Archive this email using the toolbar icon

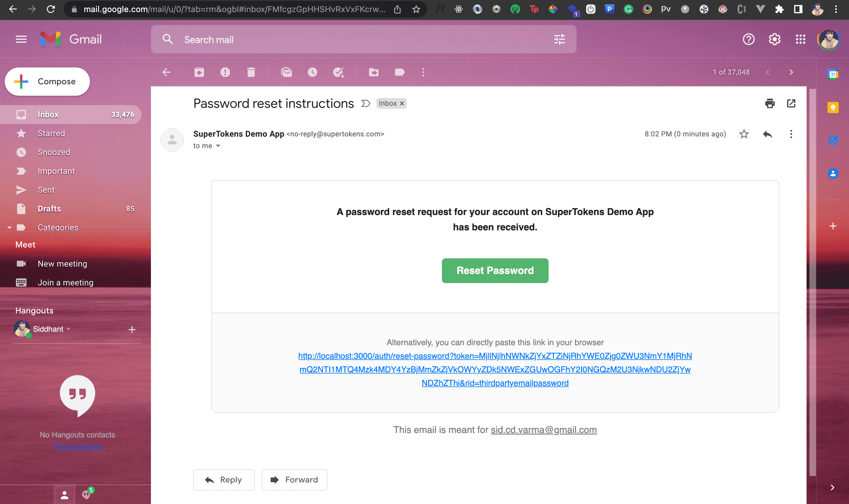coord(199,72)
